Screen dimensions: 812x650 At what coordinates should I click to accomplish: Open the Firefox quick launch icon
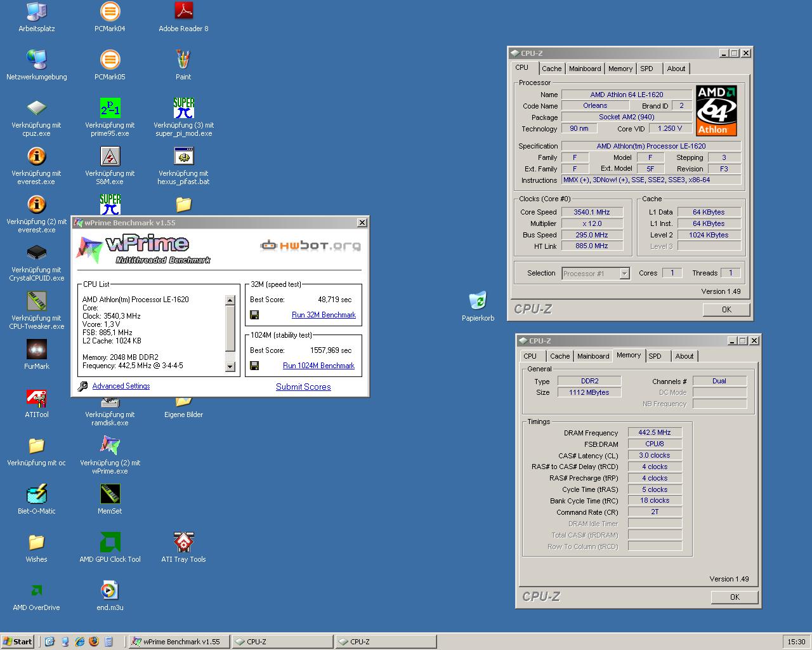94,642
